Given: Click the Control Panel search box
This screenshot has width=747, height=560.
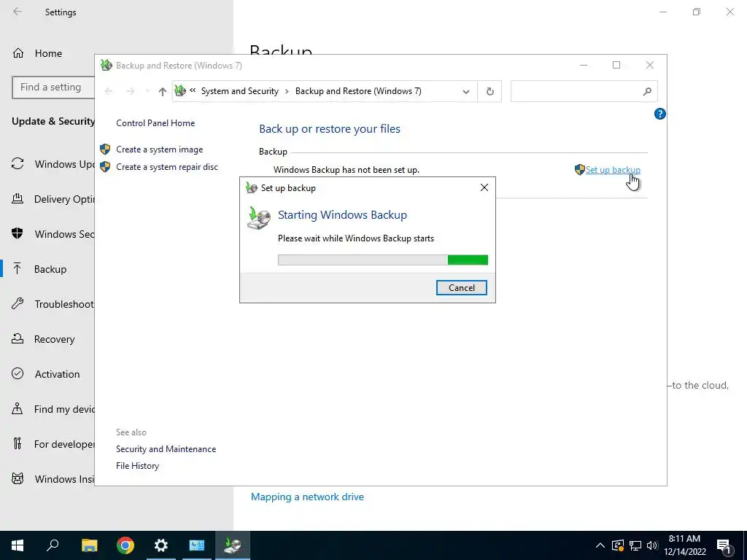Looking at the screenshot, I should click(x=584, y=91).
